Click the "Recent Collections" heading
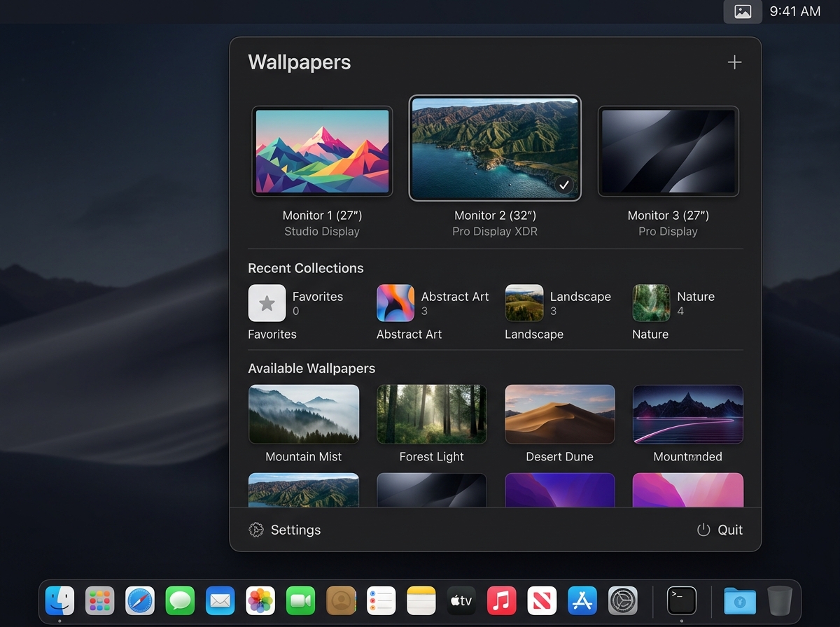 306,268
